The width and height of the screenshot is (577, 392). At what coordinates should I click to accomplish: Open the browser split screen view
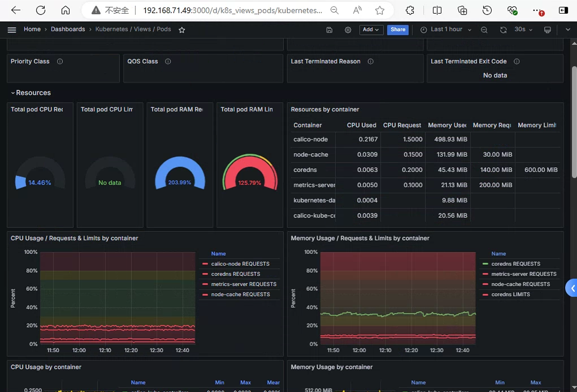point(437,11)
